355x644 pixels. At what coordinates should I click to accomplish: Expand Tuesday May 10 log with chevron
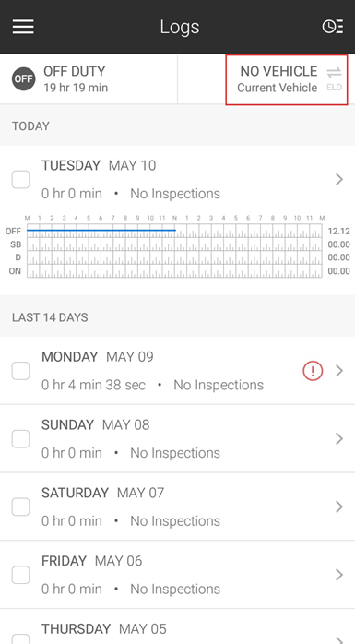(339, 180)
